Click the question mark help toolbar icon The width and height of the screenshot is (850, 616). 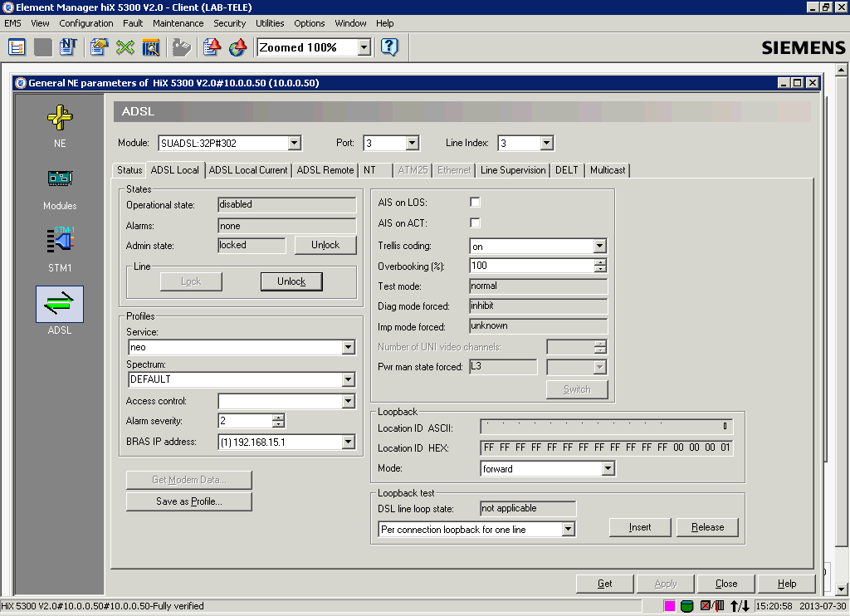389,47
